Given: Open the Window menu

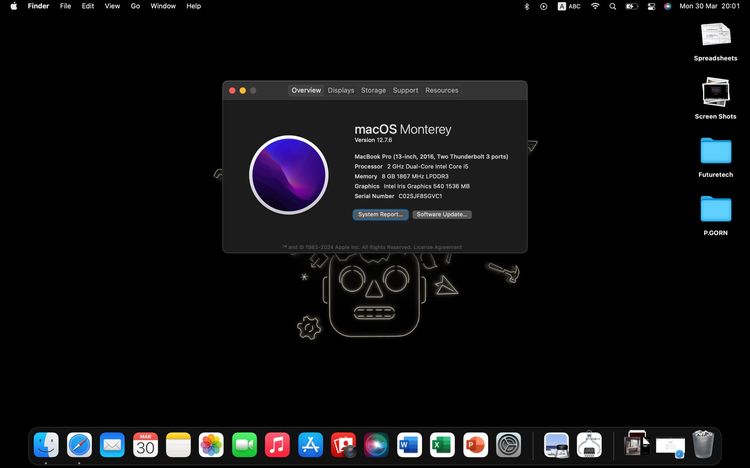Looking at the screenshot, I should 163,6.
